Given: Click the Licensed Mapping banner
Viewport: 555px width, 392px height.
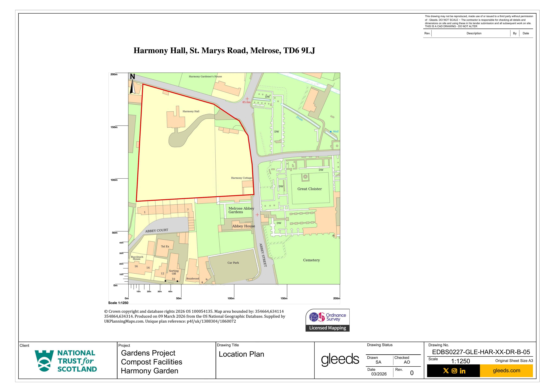Looking at the screenshot, I should click(327, 328).
